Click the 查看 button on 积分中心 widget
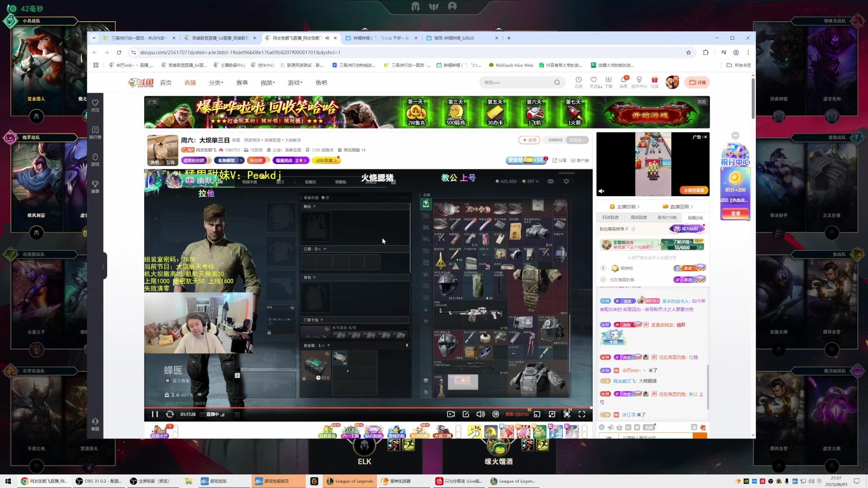 point(736,213)
